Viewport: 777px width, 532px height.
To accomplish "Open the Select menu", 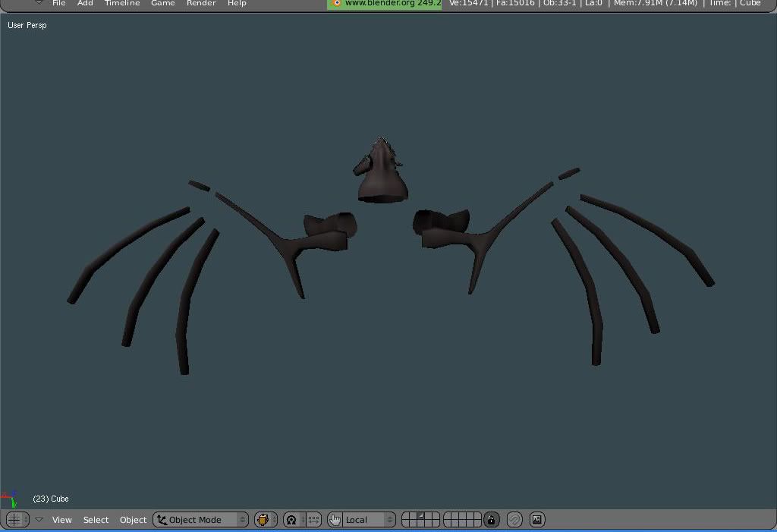I will (96, 520).
